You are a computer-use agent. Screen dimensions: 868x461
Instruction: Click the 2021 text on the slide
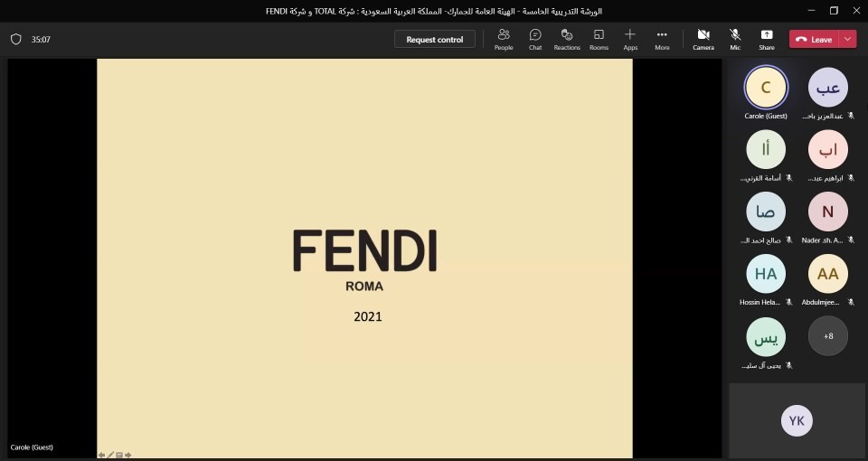point(368,316)
